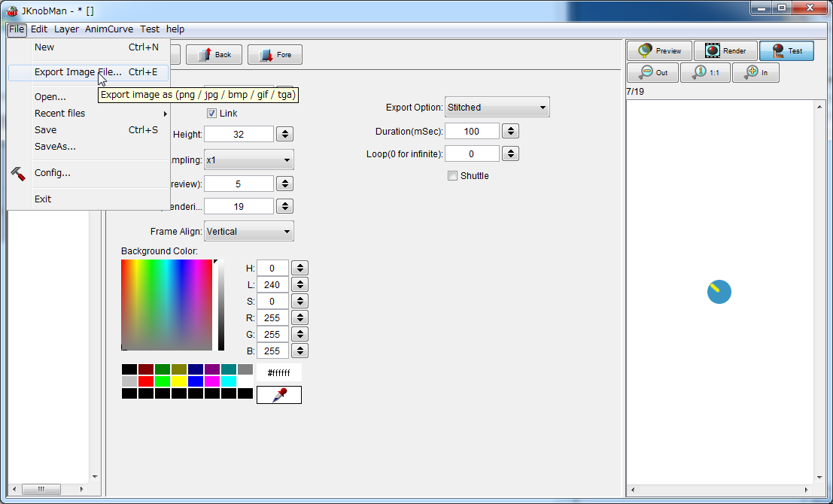Click preview pane horizontal scrollbar
This screenshot has width=833, height=504.
719,490
